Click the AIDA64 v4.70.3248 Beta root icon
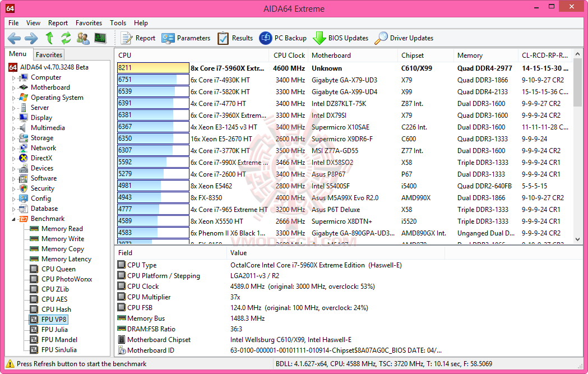Screen dimensions: 588x374 [13, 67]
